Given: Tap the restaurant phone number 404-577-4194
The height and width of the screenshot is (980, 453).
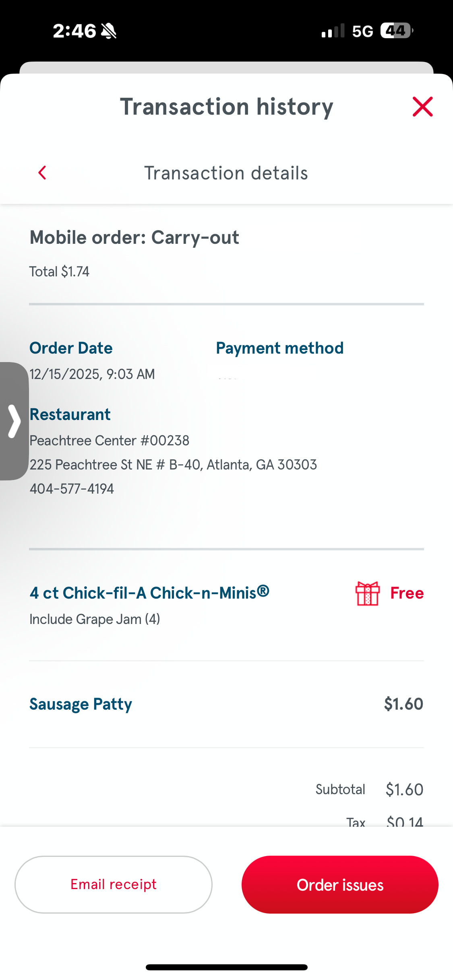Looking at the screenshot, I should click(x=72, y=489).
